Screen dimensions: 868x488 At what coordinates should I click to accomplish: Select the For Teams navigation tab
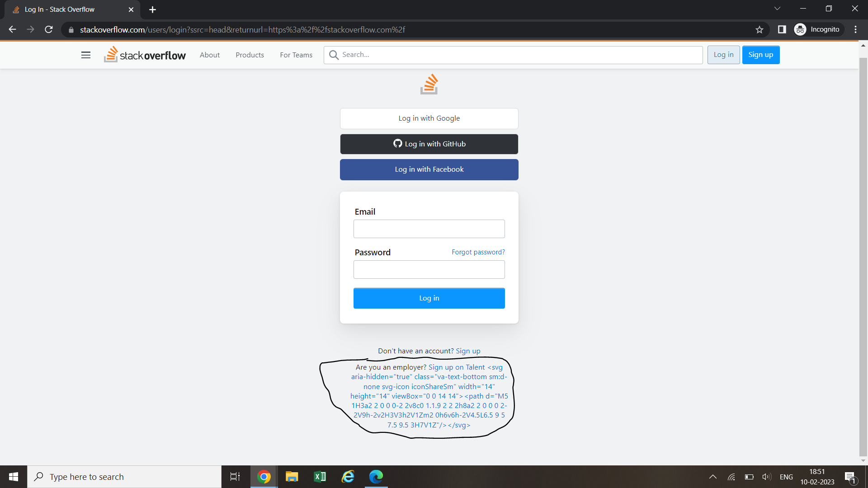pyautogui.click(x=296, y=55)
